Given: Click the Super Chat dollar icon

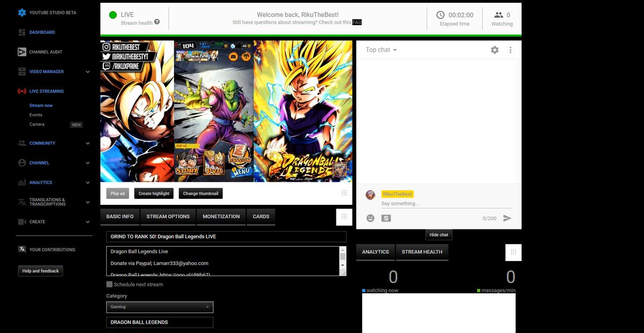Looking at the screenshot, I should [386, 218].
